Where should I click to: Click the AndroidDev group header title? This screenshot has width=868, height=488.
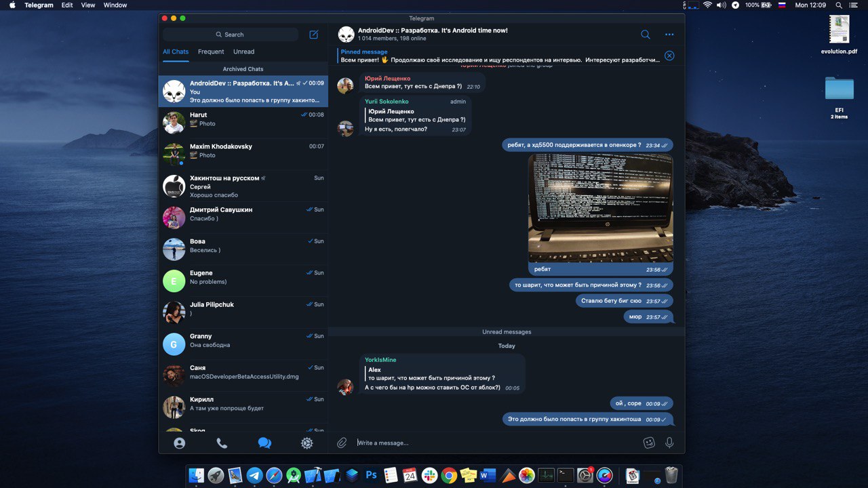pyautogui.click(x=433, y=30)
